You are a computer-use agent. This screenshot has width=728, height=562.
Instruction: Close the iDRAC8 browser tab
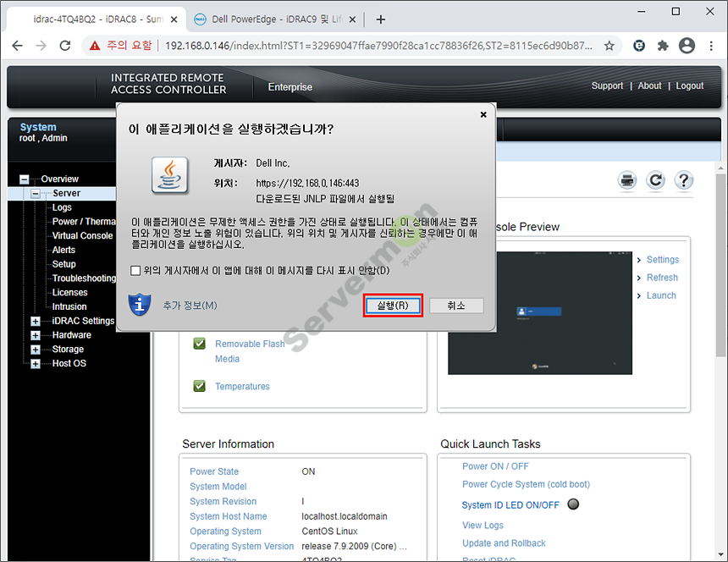point(174,19)
